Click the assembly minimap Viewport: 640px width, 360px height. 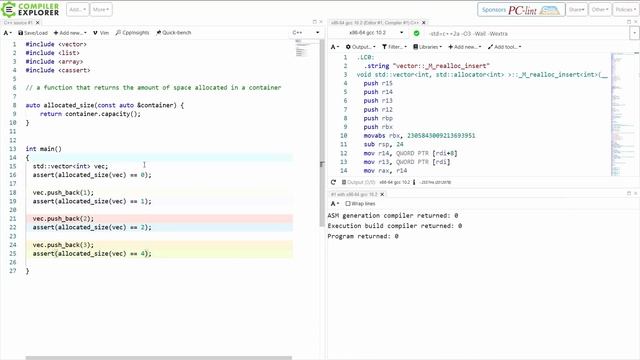point(621,114)
